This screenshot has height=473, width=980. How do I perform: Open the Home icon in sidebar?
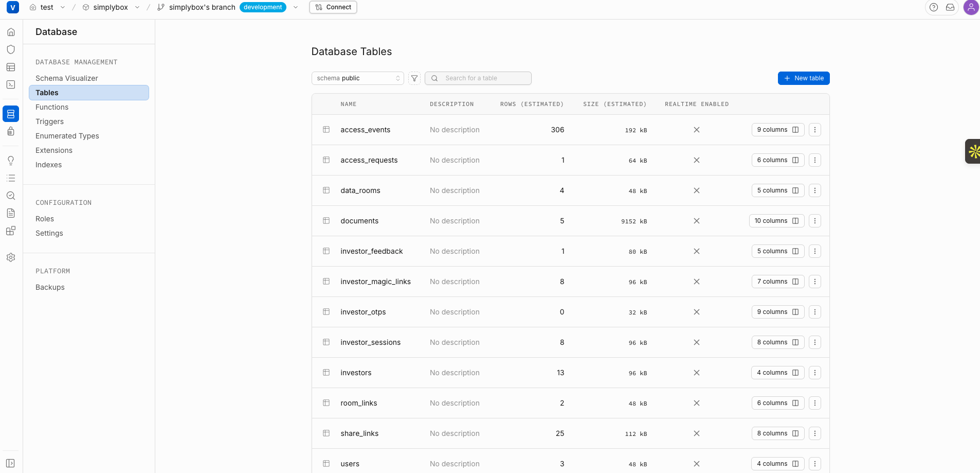(11, 32)
